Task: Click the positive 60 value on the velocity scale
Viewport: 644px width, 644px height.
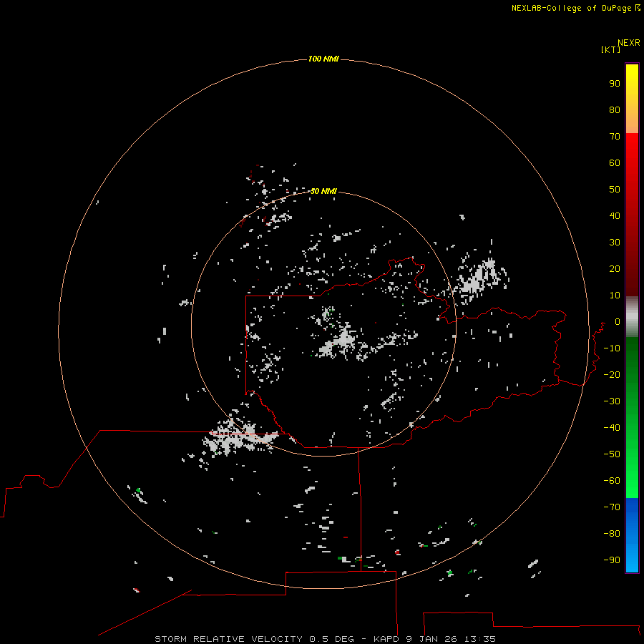Action: click(x=615, y=162)
